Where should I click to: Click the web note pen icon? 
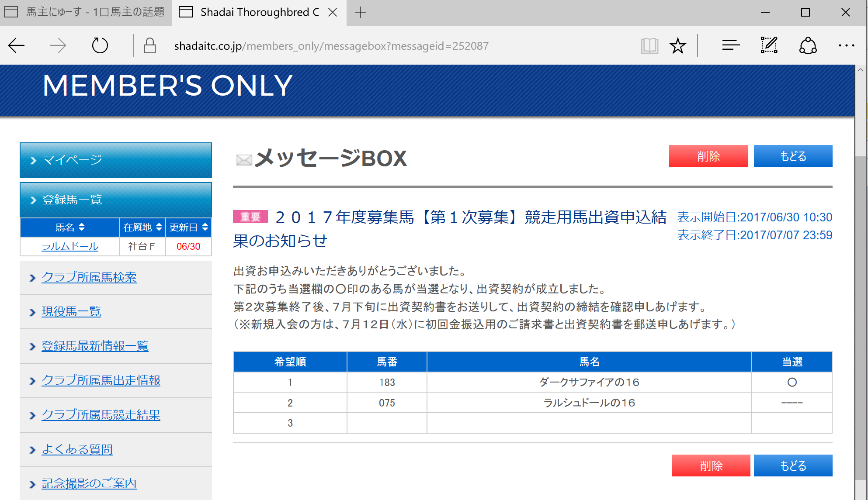pyautogui.click(x=769, y=45)
